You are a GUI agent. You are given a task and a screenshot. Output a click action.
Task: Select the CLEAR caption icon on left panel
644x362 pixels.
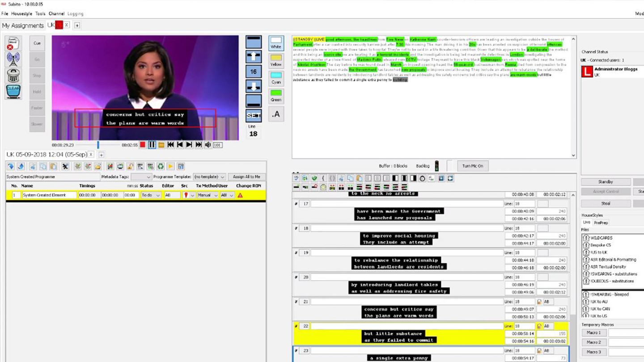point(13,92)
